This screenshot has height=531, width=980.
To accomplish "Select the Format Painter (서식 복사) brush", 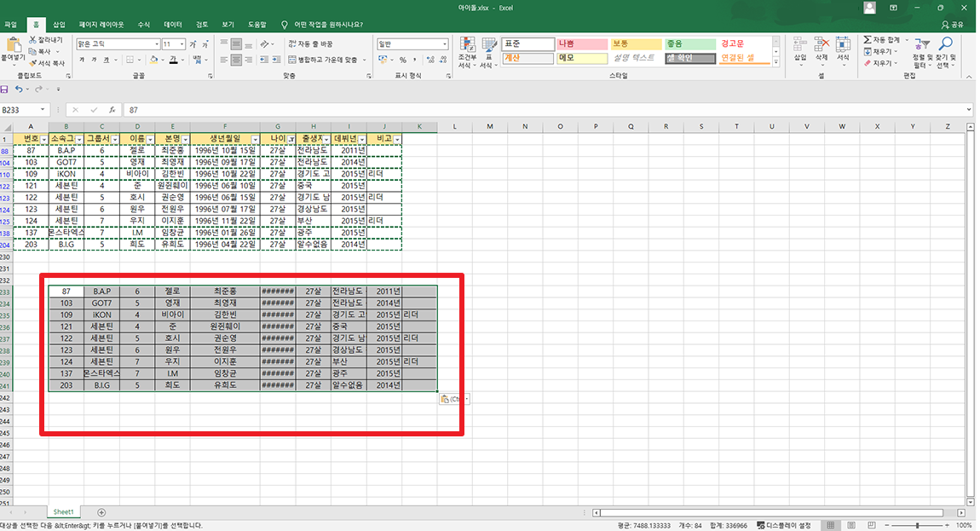I will click(x=33, y=63).
